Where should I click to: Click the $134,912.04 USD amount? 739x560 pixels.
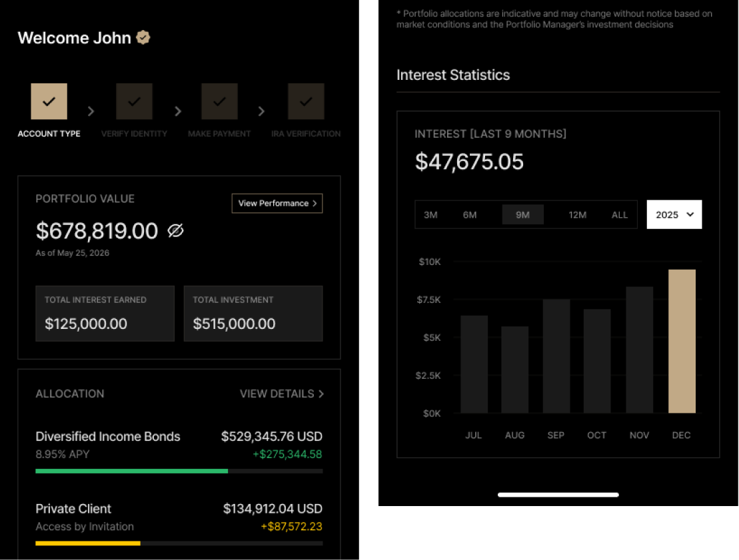coord(273,509)
